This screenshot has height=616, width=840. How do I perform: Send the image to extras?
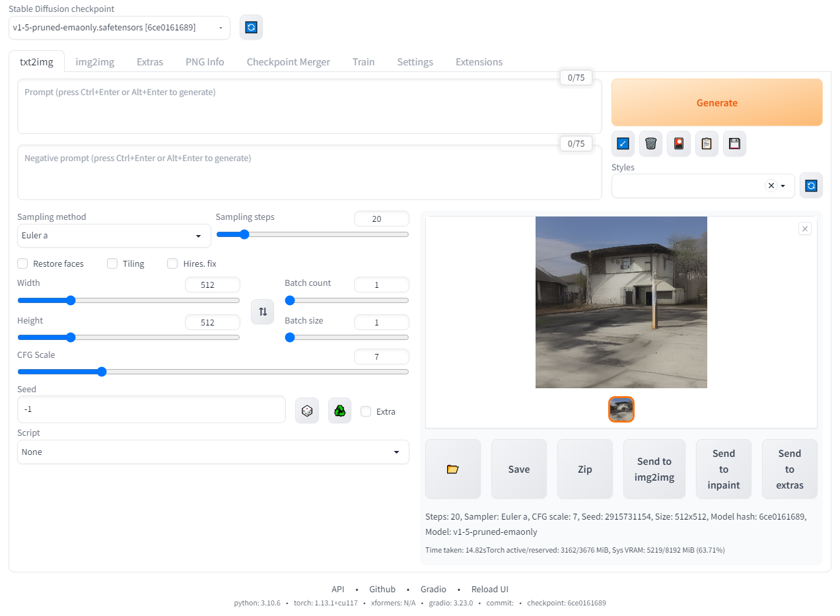pyautogui.click(x=790, y=469)
